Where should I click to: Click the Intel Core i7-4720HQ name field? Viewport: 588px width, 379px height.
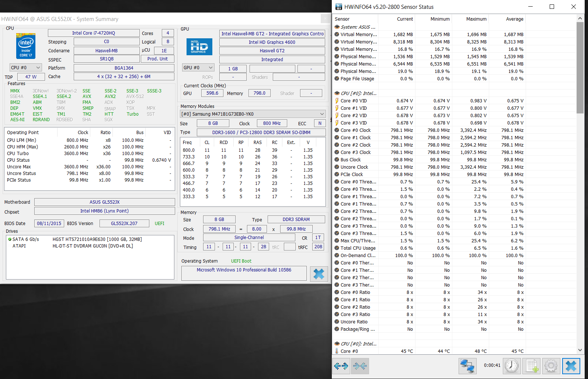[x=94, y=33]
